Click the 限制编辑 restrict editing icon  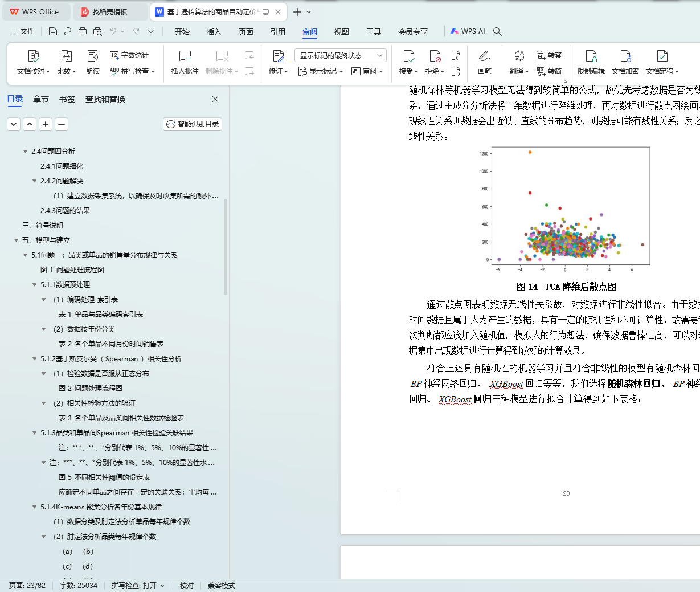pyautogui.click(x=591, y=56)
